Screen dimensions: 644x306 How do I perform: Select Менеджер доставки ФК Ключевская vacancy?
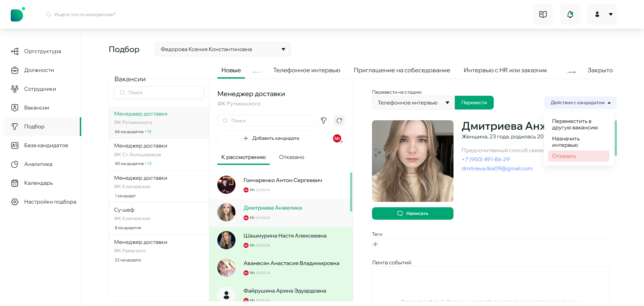(x=159, y=187)
